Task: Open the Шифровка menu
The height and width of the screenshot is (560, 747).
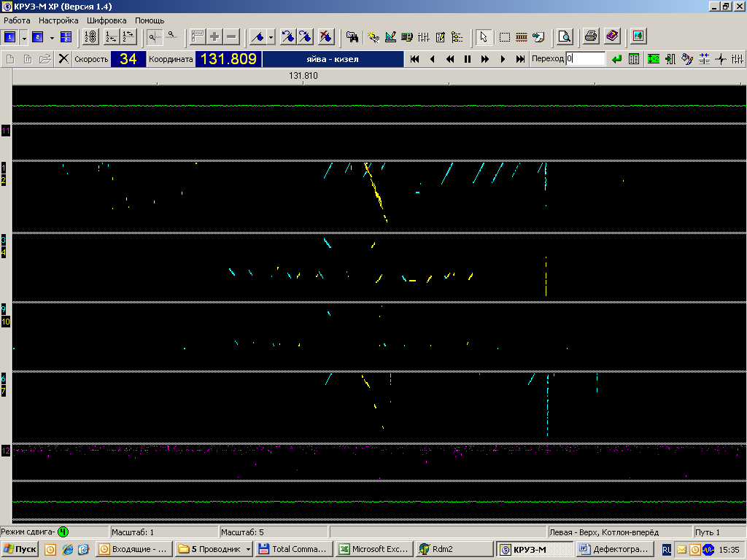Action: (x=107, y=20)
